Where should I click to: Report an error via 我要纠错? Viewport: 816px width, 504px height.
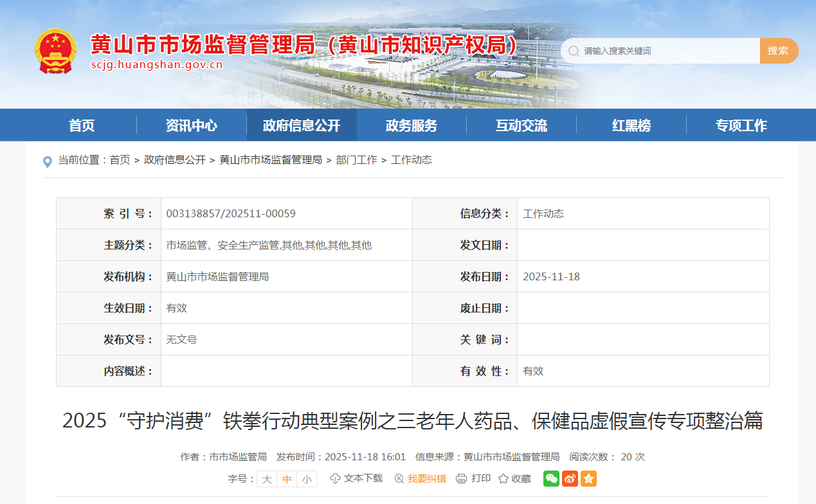(420, 478)
